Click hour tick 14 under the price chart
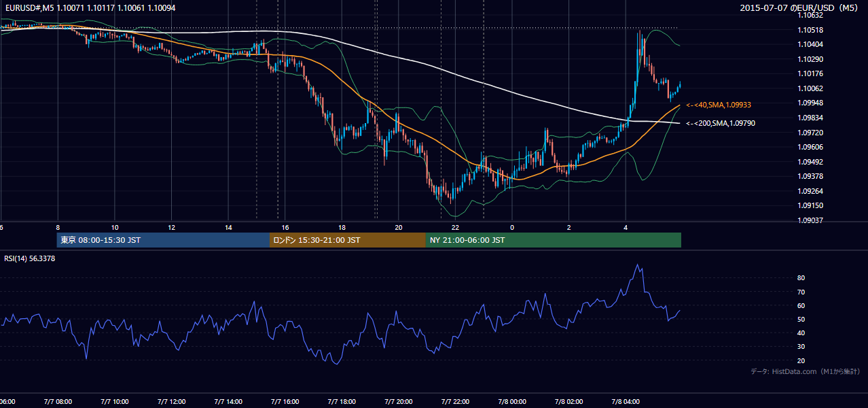Image resolution: width=868 pixels, height=408 pixels. 228,228
